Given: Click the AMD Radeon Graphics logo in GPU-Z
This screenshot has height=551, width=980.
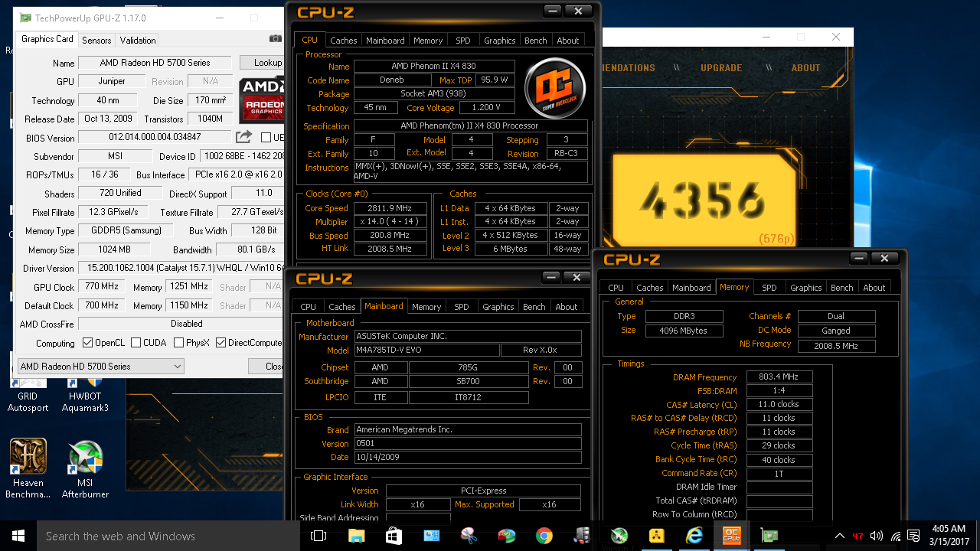Looking at the screenshot, I should click(x=263, y=99).
